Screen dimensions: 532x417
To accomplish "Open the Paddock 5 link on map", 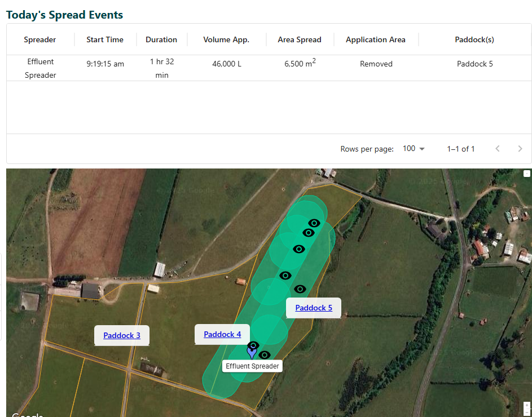I will [314, 308].
